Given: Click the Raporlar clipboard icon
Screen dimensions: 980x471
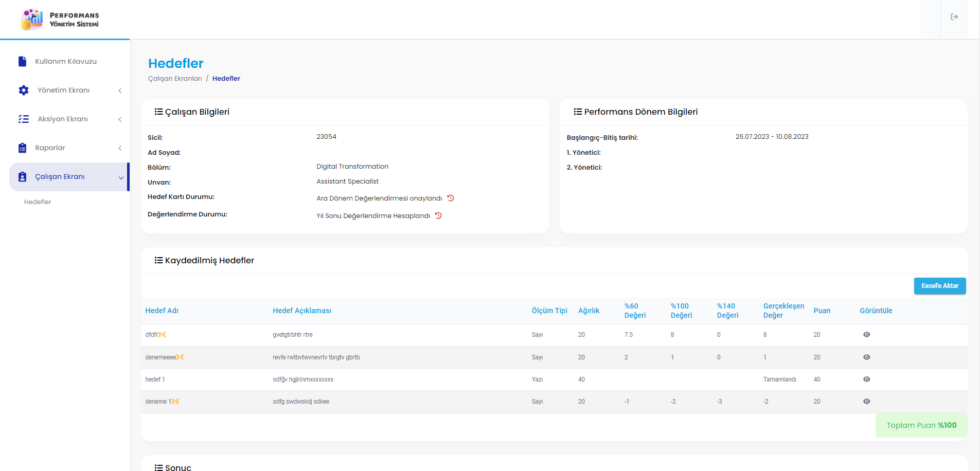Looking at the screenshot, I should (x=22, y=148).
